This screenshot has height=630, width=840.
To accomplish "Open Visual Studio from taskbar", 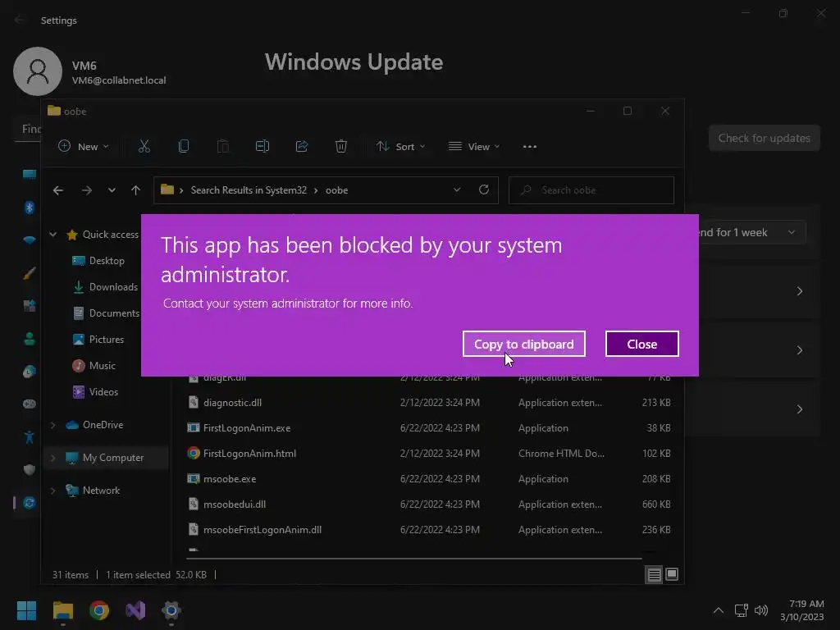I will [135, 610].
